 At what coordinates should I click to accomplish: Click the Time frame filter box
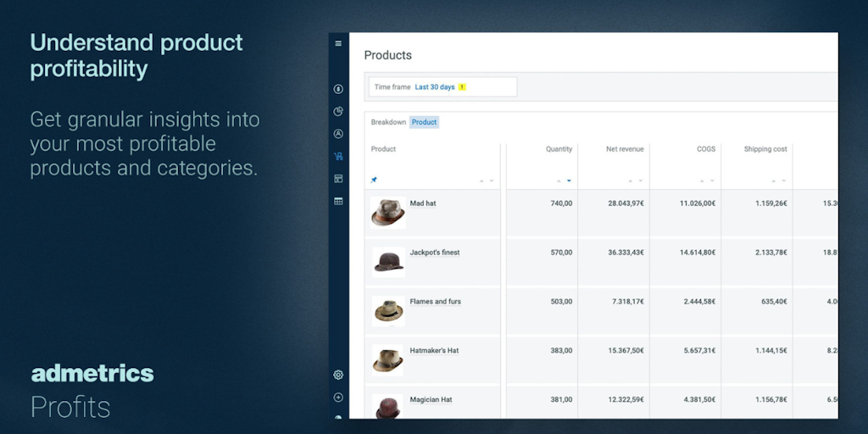(x=442, y=87)
